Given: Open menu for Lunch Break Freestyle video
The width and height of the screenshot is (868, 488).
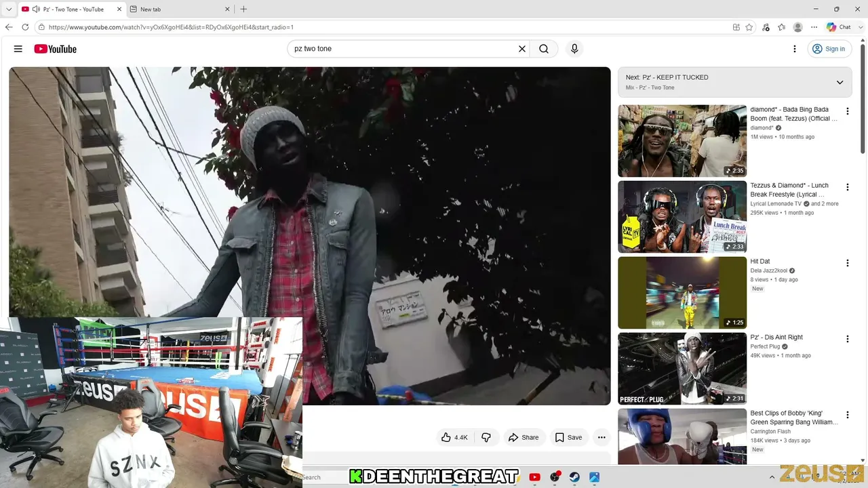Looking at the screenshot, I should pos(847,187).
